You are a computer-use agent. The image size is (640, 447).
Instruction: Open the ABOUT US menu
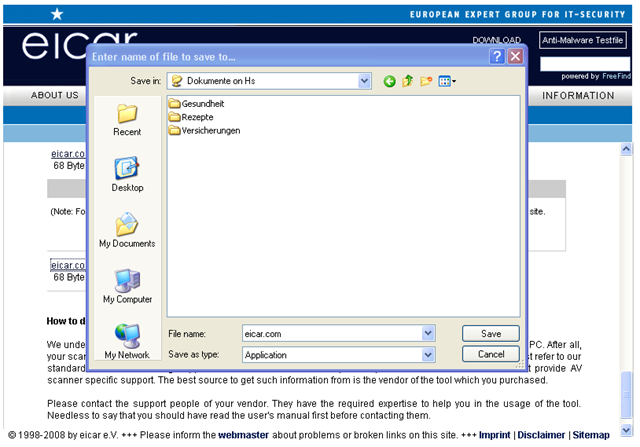pyautogui.click(x=55, y=95)
